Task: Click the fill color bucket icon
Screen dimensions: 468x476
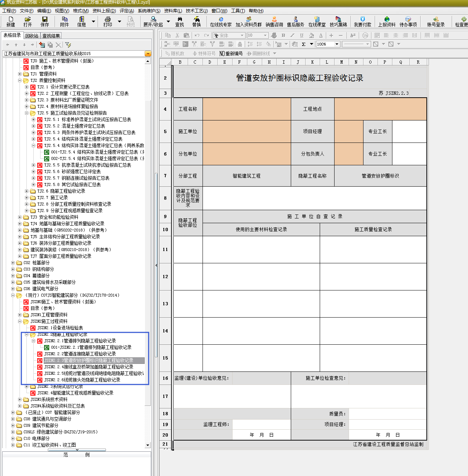Action: (311, 35)
